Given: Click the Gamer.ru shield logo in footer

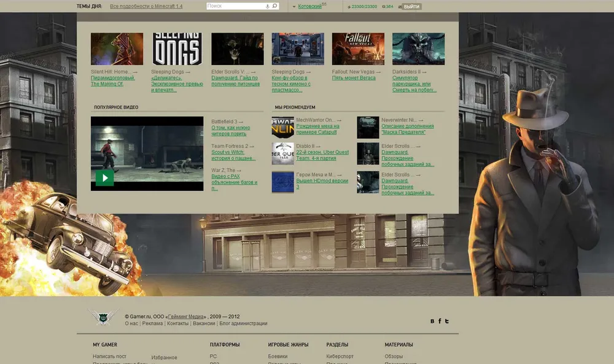Looking at the screenshot, I should [x=103, y=317].
